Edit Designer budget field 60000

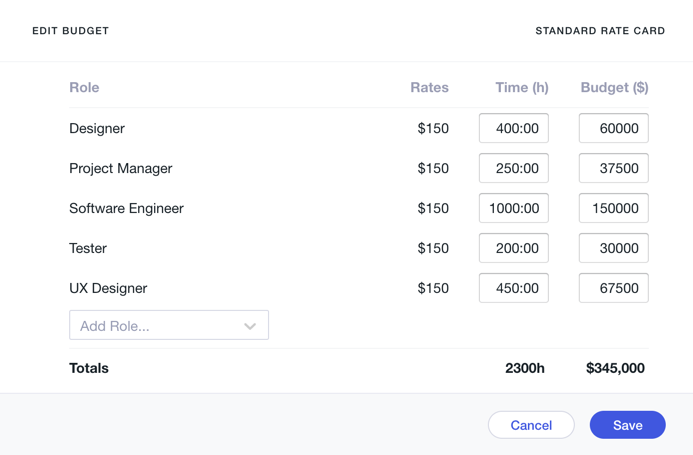tap(614, 128)
